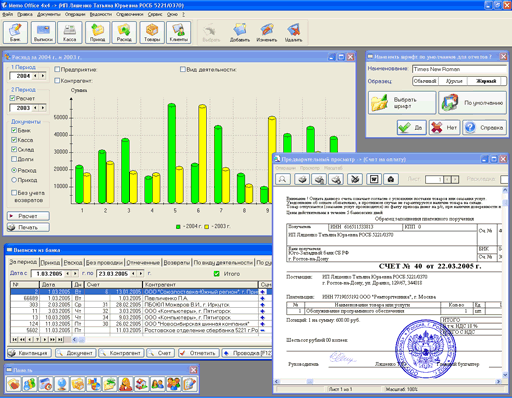Step back the 23.03.2005 end date left arrow
512x398 pixels.
click(133, 274)
